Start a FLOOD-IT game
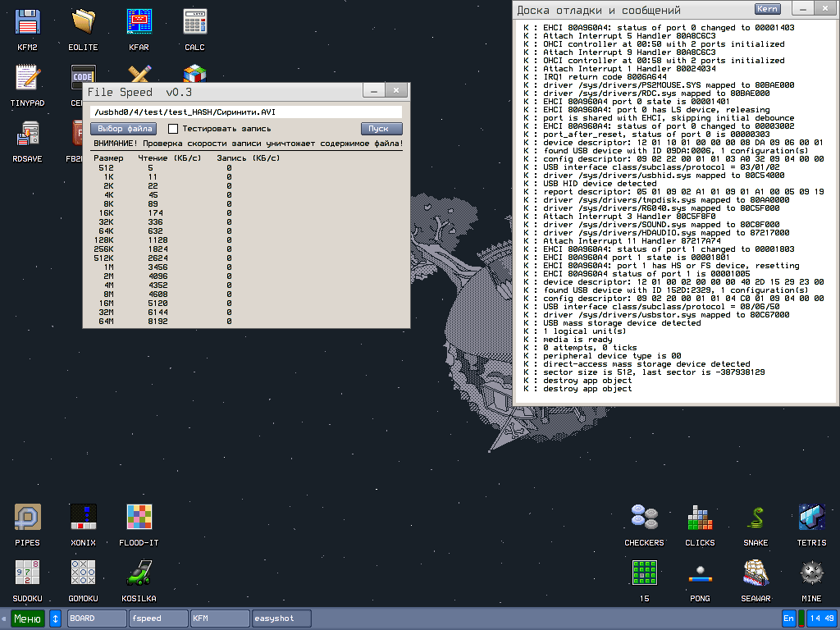 coord(139,517)
